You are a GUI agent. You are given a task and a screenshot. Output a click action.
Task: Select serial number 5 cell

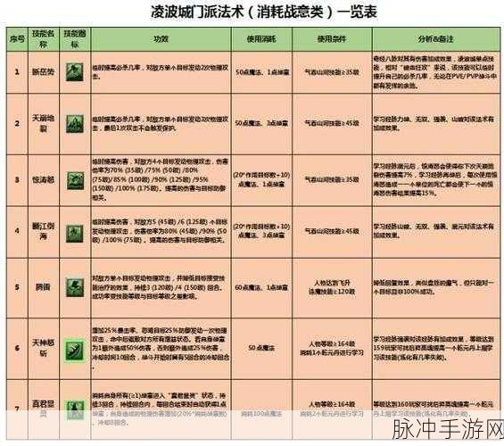point(17,287)
